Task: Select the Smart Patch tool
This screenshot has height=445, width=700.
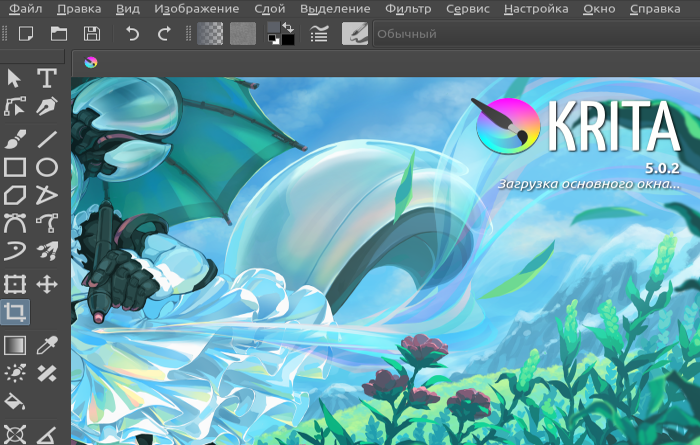Action: point(47,373)
